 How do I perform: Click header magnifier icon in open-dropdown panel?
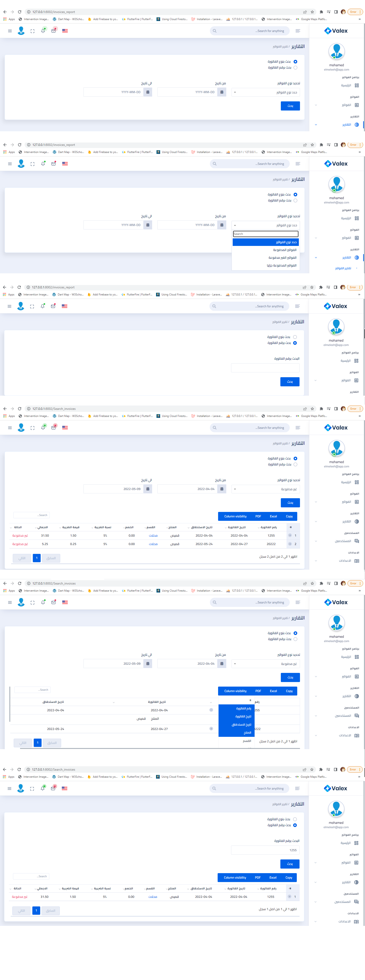pos(214,164)
